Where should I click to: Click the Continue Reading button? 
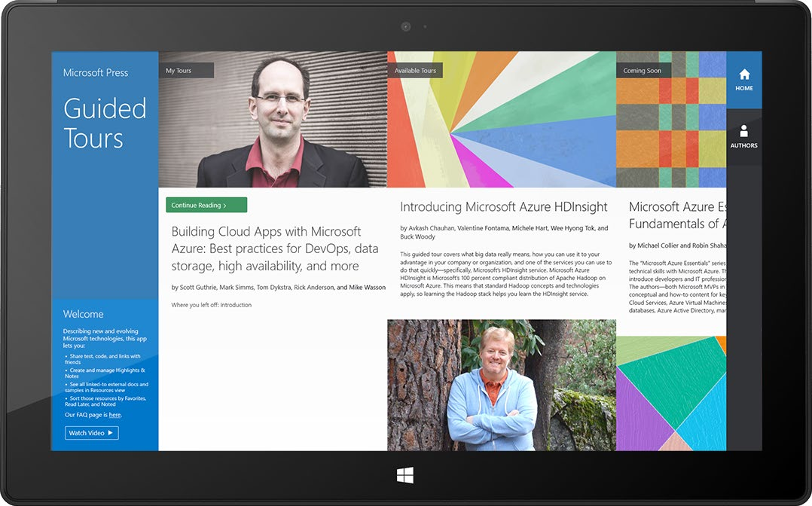point(206,206)
